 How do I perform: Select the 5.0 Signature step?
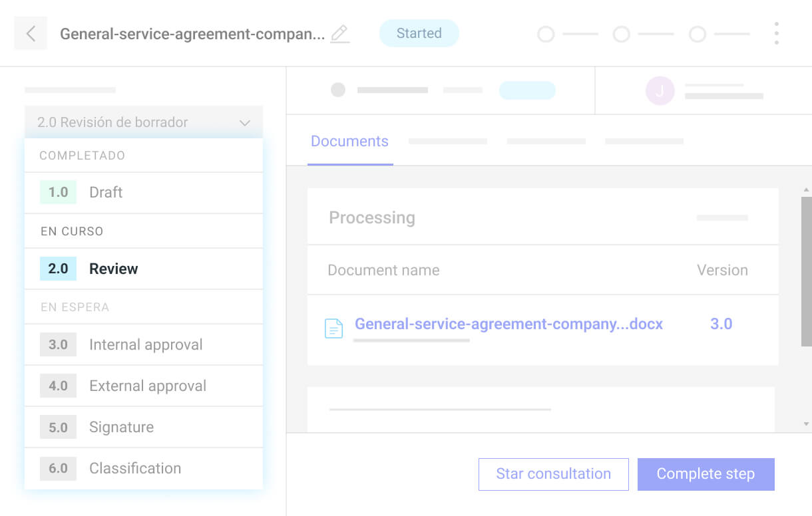click(121, 427)
